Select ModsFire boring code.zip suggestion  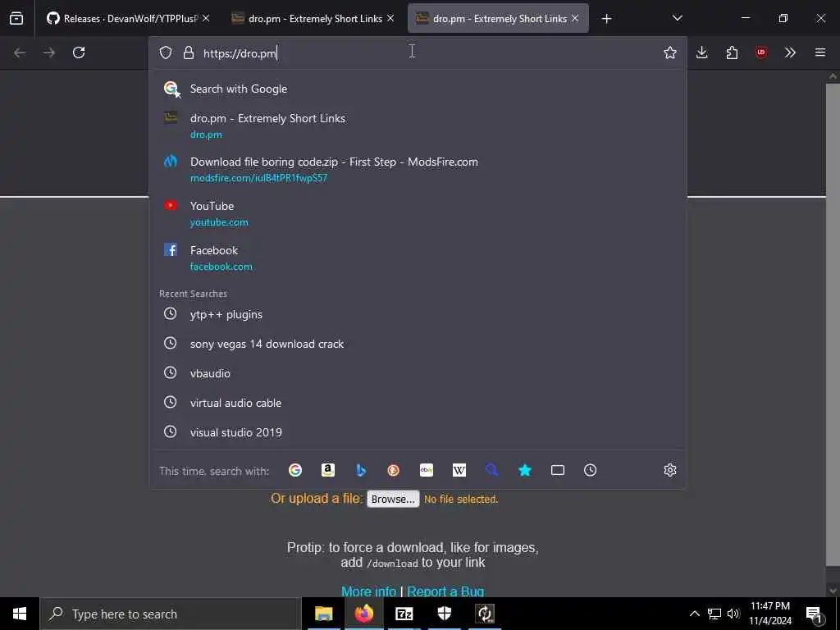coord(418,169)
